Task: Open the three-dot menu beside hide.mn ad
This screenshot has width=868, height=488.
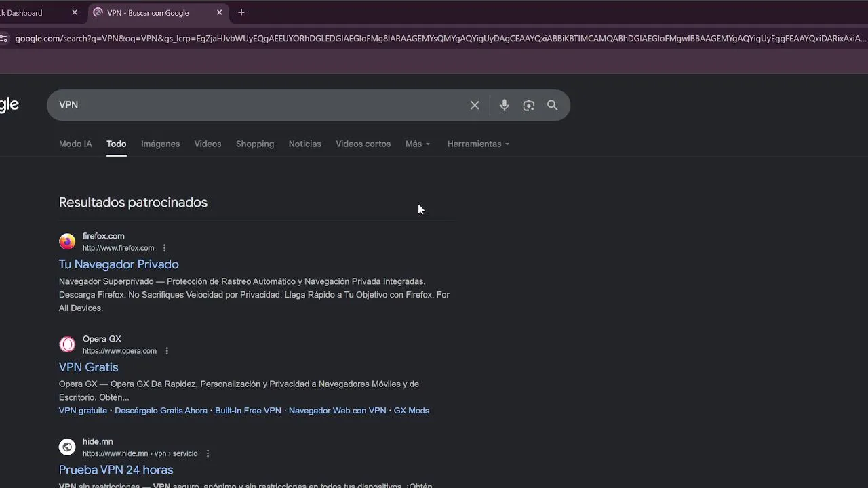Action: (x=208, y=454)
